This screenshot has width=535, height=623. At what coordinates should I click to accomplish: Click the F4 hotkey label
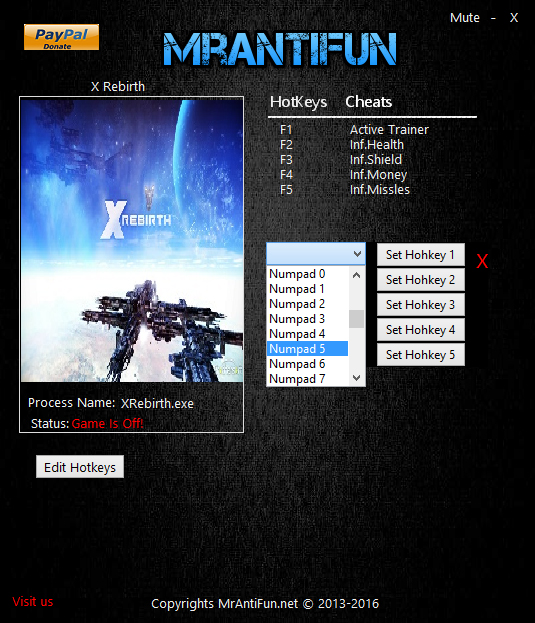286,175
